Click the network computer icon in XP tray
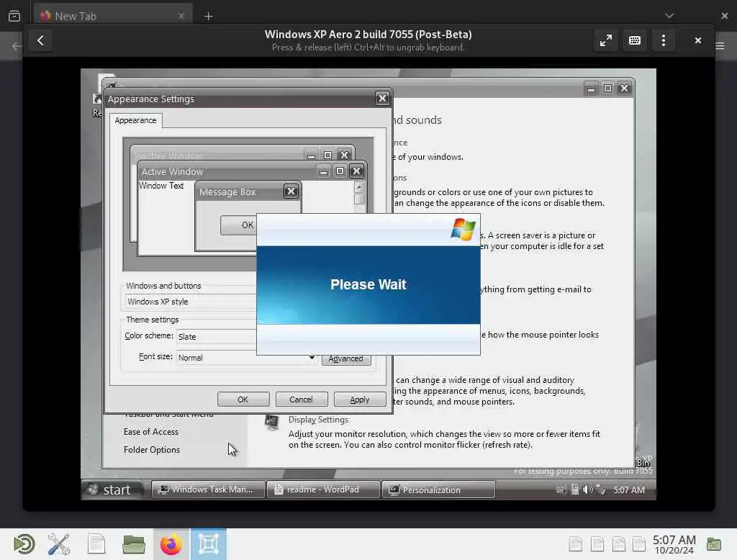Screen dimensions: 737x560 574,490
